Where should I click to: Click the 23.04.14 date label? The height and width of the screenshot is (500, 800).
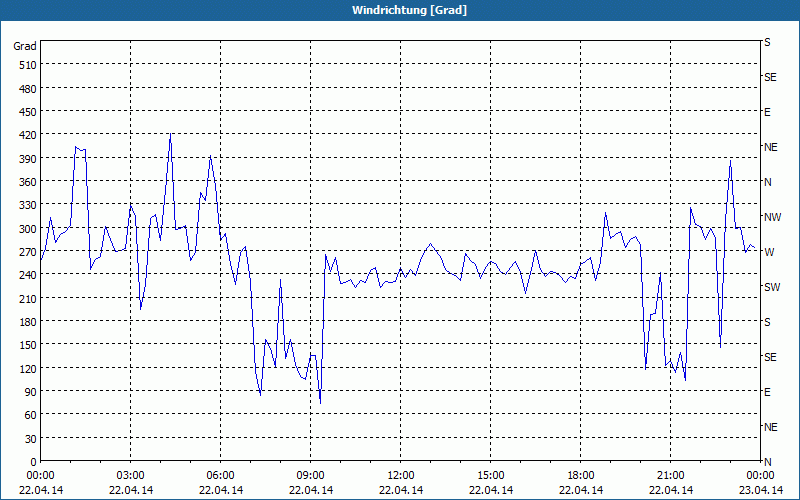(760, 490)
